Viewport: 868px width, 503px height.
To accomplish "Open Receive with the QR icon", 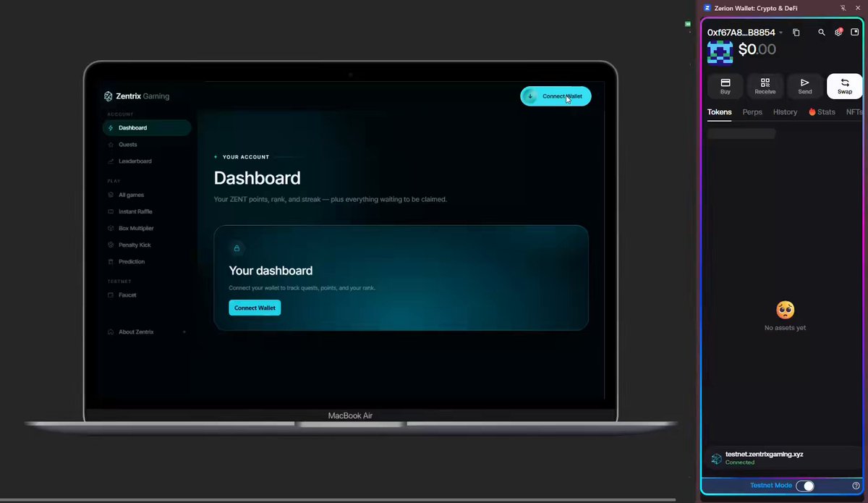I will [765, 86].
